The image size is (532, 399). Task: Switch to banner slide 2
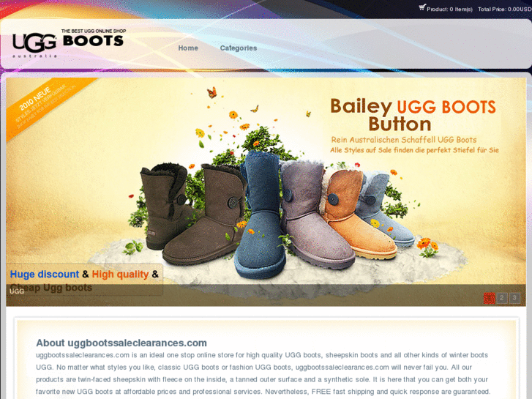pos(502,298)
